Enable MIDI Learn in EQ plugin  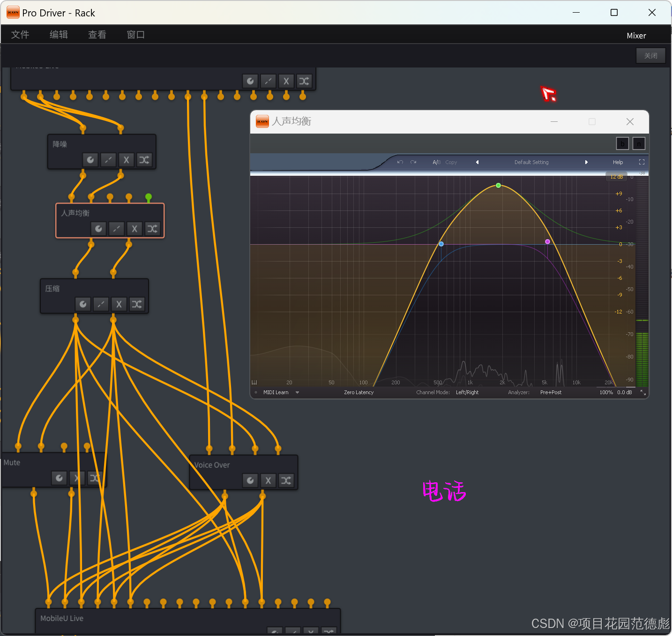pos(276,393)
